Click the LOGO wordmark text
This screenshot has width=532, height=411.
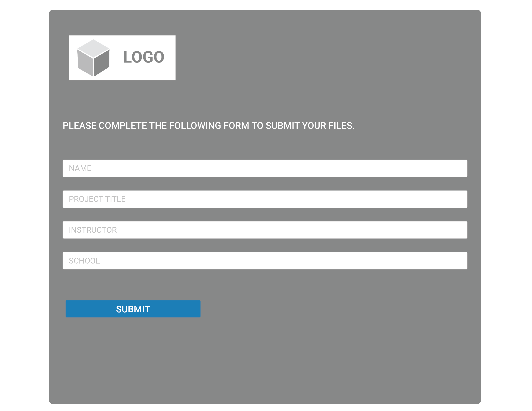coord(144,57)
